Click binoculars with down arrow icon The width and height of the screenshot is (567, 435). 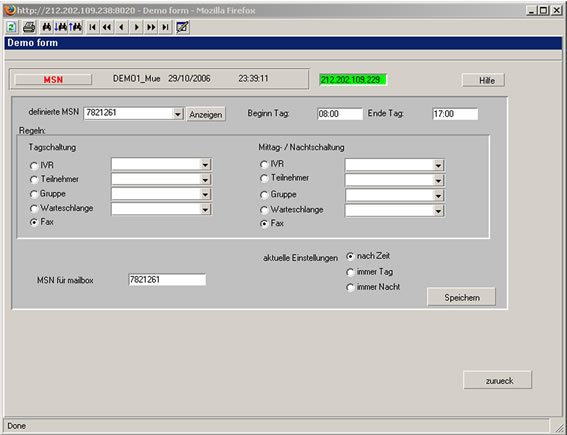(x=60, y=27)
